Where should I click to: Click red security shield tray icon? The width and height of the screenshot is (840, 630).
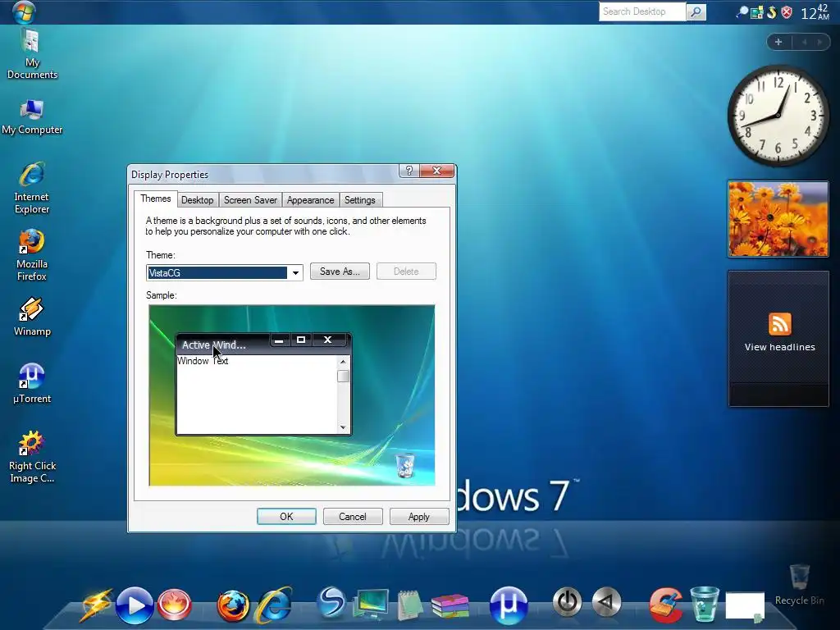[x=787, y=11]
